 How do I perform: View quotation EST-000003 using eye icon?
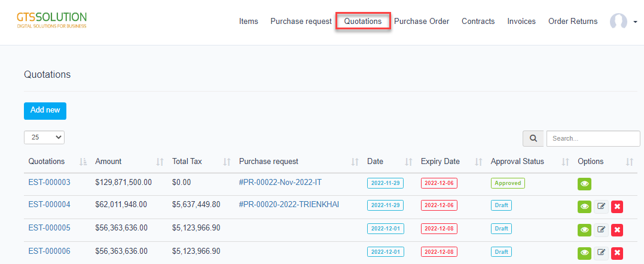[584, 184]
